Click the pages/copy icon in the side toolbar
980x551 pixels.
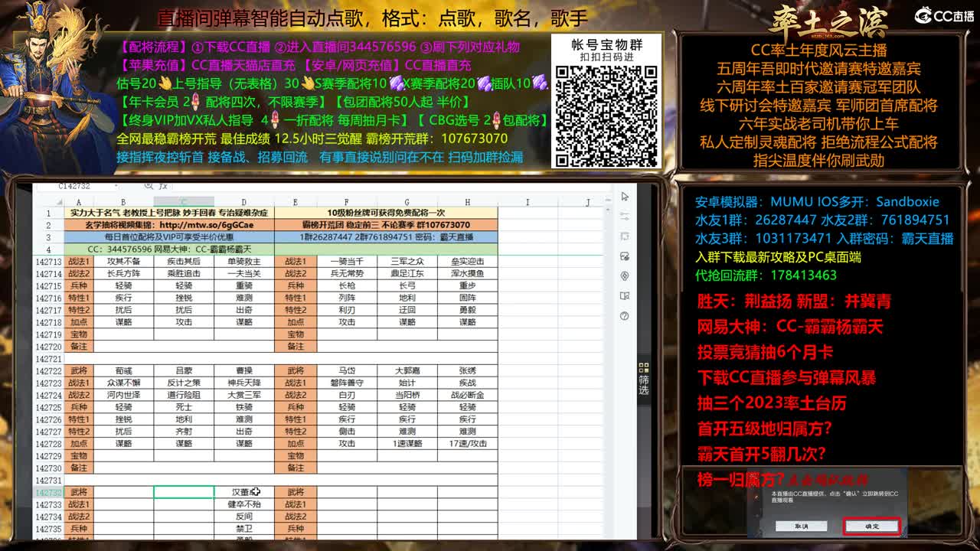pos(624,235)
